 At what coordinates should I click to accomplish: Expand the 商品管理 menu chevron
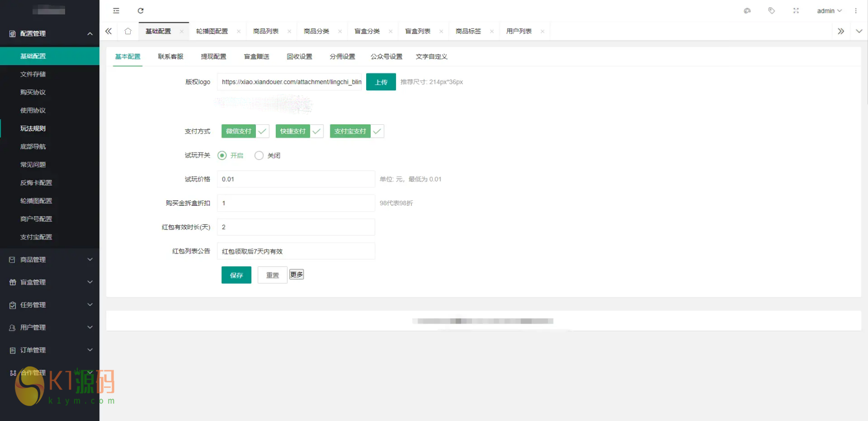pos(90,259)
